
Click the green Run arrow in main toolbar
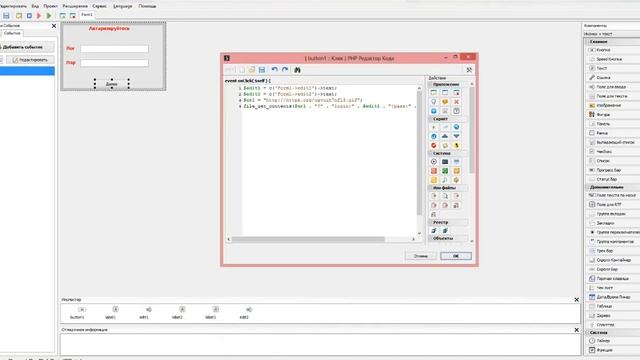click(49, 16)
